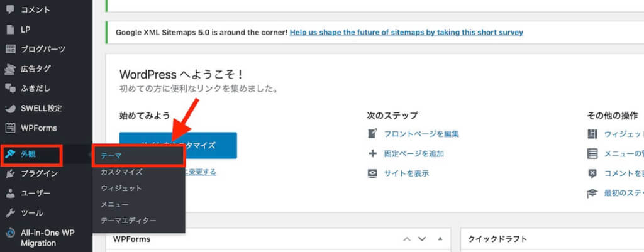644x252 pixels.
Task: Choose カスタマイズ from the flyout menu
Action: (x=121, y=172)
